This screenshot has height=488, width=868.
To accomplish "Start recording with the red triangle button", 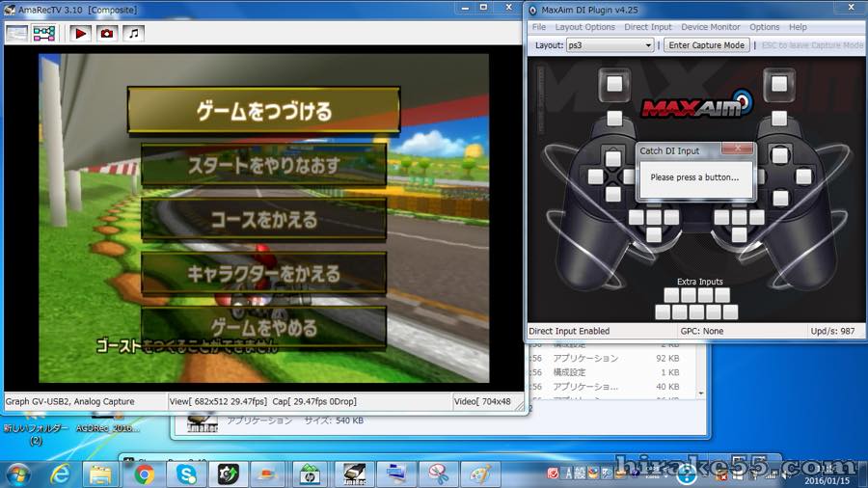I will [x=80, y=34].
